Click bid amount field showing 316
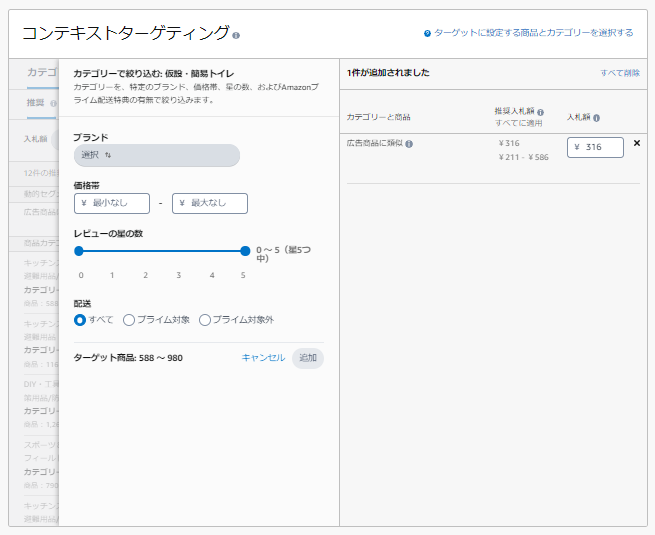This screenshot has width=655, height=535. click(x=595, y=147)
